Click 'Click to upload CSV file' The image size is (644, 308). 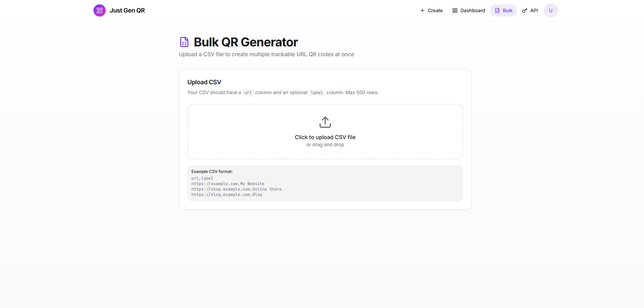pyautogui.click(x=325, y=137)
